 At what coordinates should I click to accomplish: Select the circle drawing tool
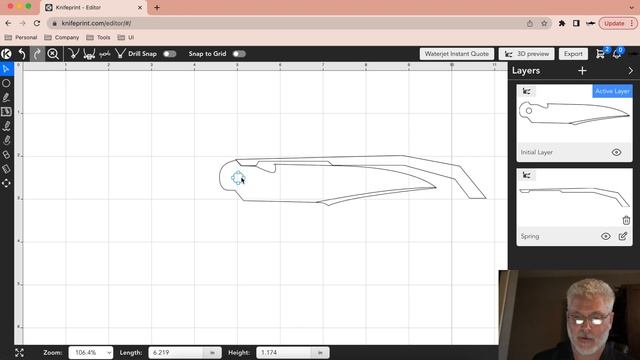coord(6,83)
